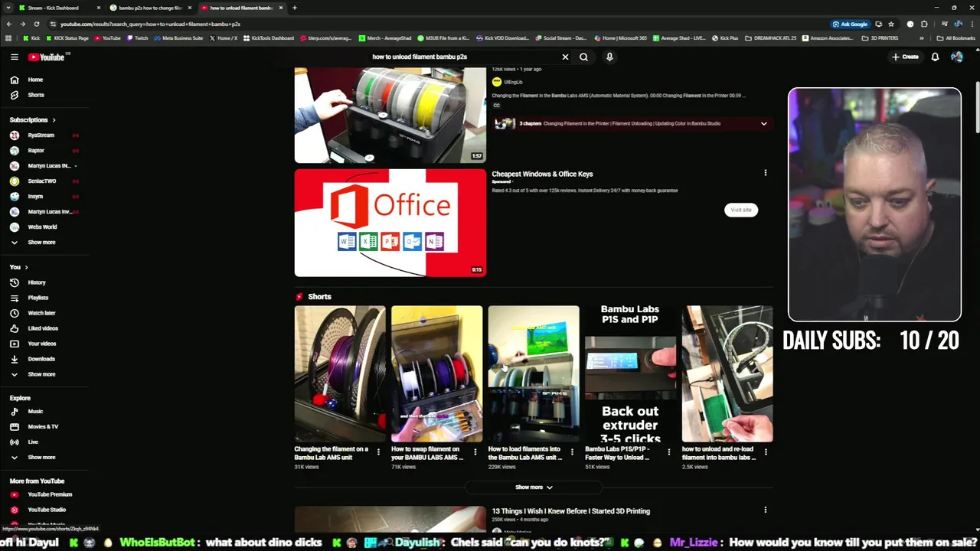980x551 pixels.
Task: Open a new browser tab
Action: click(x=294, y=8)
